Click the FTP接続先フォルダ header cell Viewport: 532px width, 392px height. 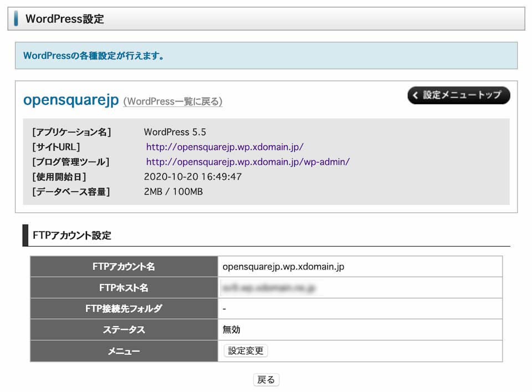point(124,309)
